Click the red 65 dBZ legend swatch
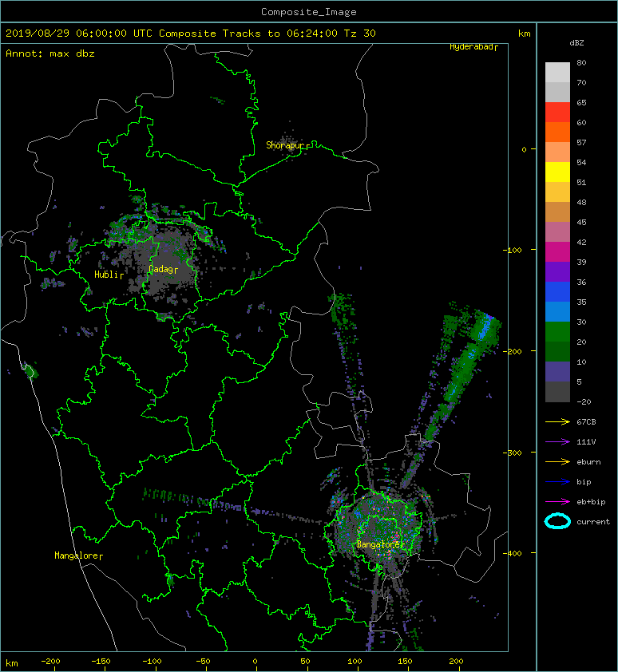 557,113
